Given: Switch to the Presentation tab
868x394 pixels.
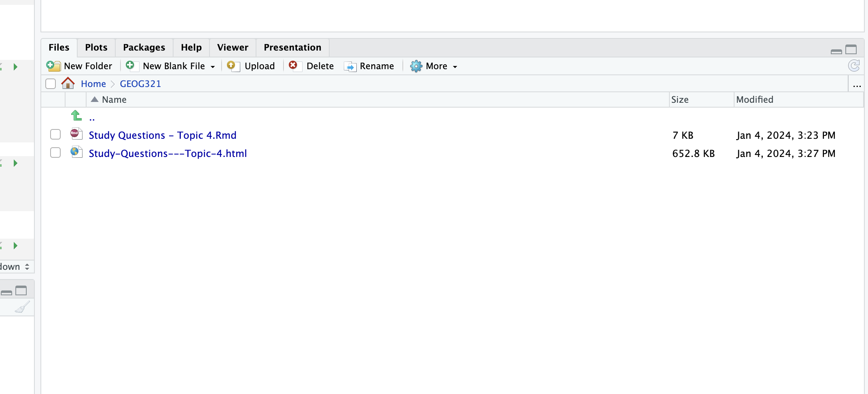Looking at the screenshot, I should coord(292,47).
